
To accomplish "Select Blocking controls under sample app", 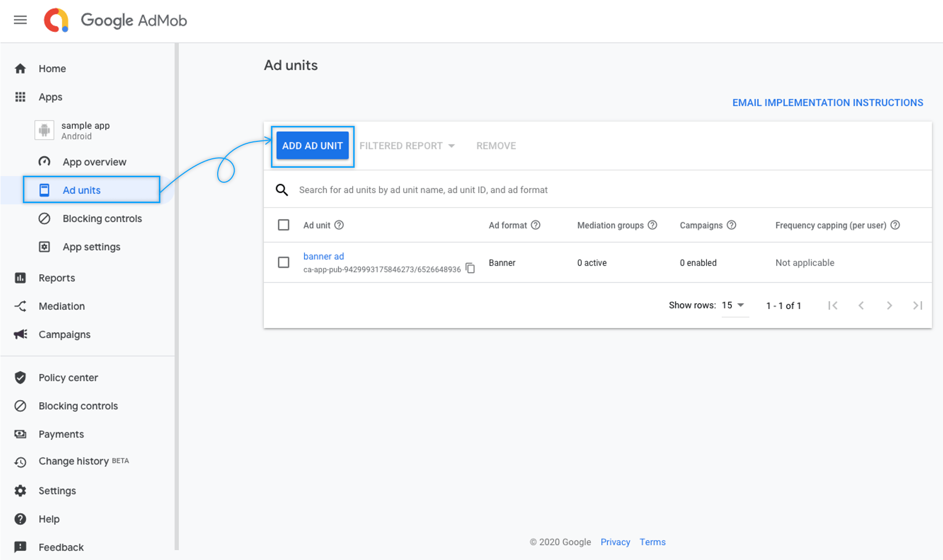I will click(x=102, y=219).
